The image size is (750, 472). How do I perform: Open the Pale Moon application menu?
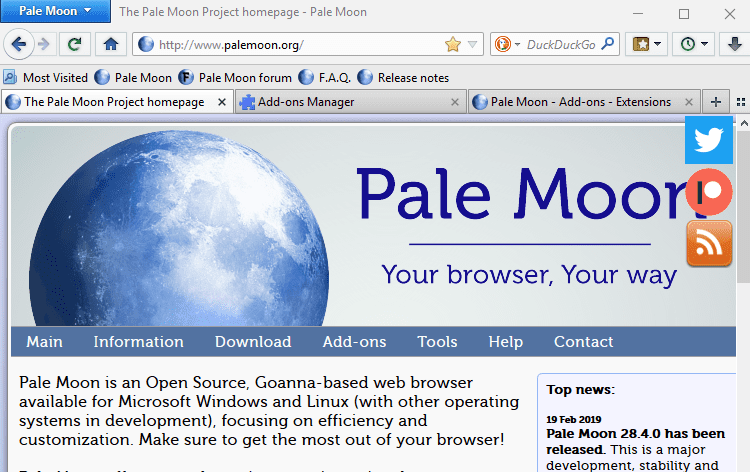point(55,11)
